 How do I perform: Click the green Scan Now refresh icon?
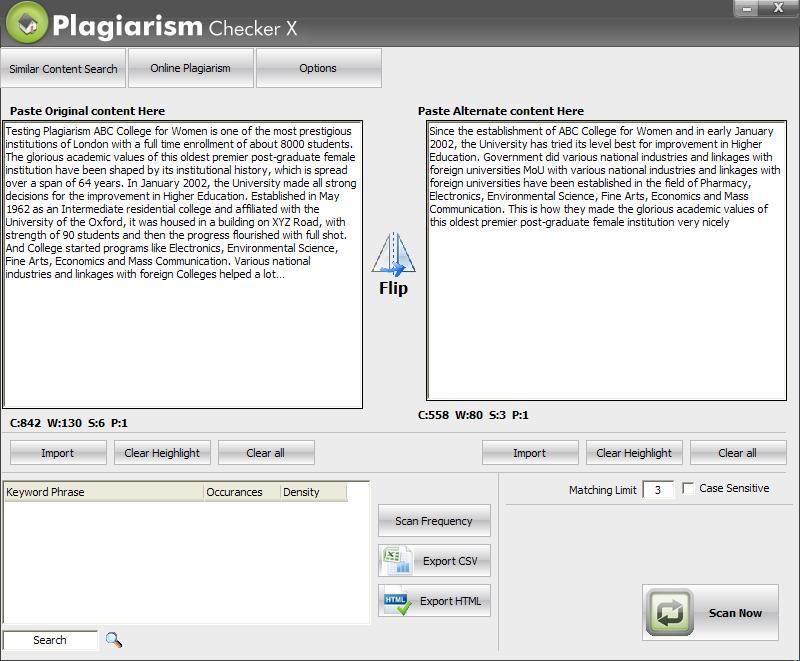(669, 612)
